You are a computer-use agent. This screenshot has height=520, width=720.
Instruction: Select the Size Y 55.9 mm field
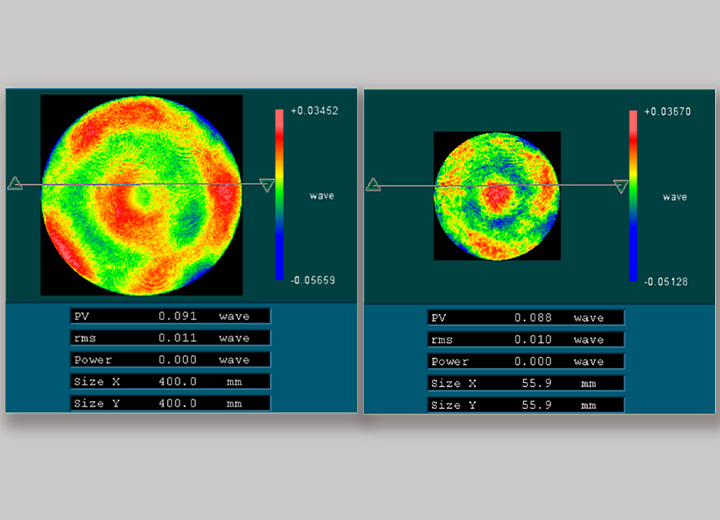point(526,405)
